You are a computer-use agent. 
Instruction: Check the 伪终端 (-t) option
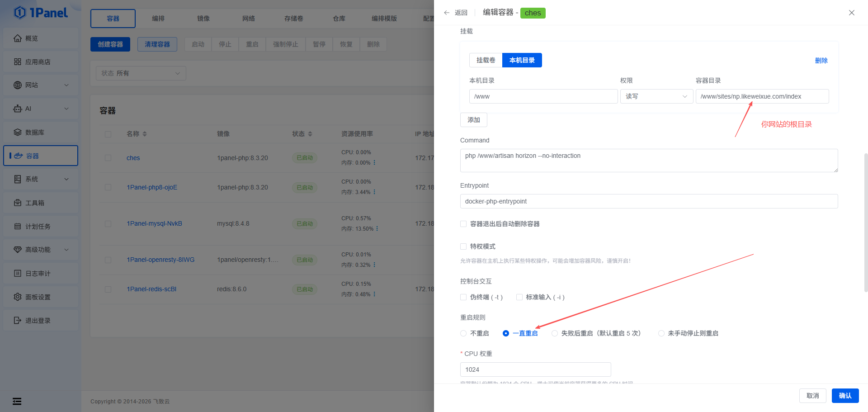tap(463, 297)
